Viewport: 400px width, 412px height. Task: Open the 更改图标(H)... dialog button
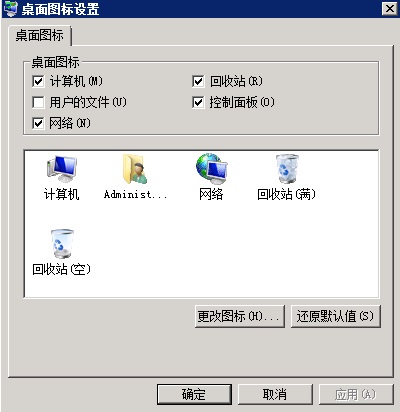coord(240,316)
